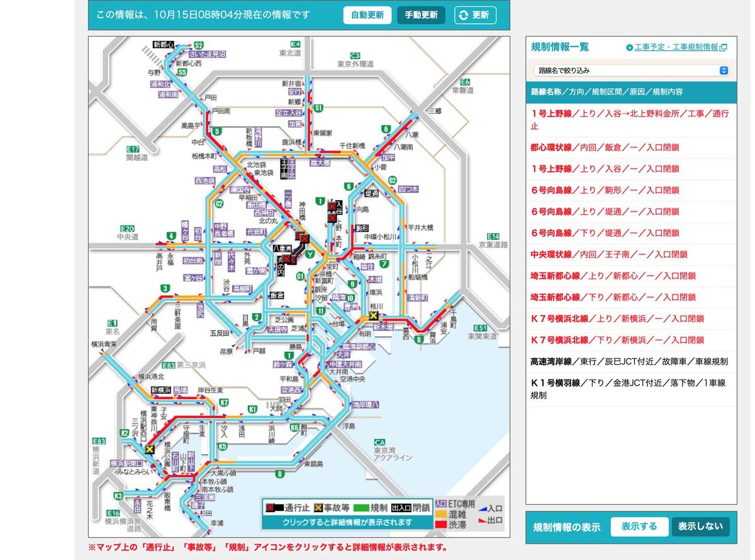
Task: Open the 1号上野線 上り 入谷 入口閉鎖 entry
Action: click(631, 169)
